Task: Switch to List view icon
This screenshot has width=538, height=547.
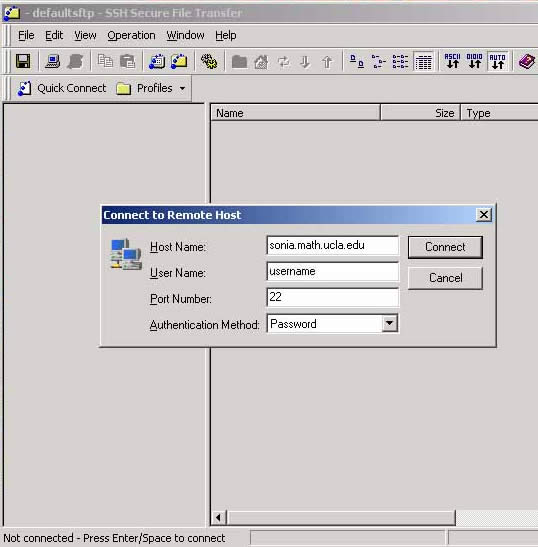Action: coord(400,62)
